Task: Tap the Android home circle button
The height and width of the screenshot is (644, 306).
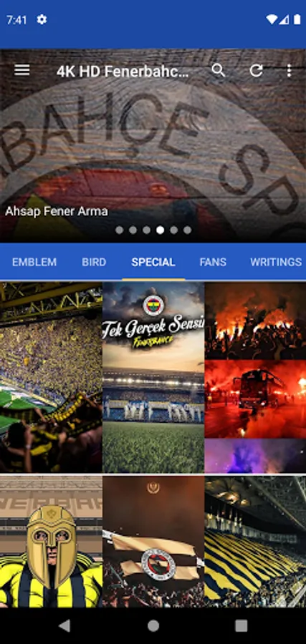Action: click(x=153, y=625)
